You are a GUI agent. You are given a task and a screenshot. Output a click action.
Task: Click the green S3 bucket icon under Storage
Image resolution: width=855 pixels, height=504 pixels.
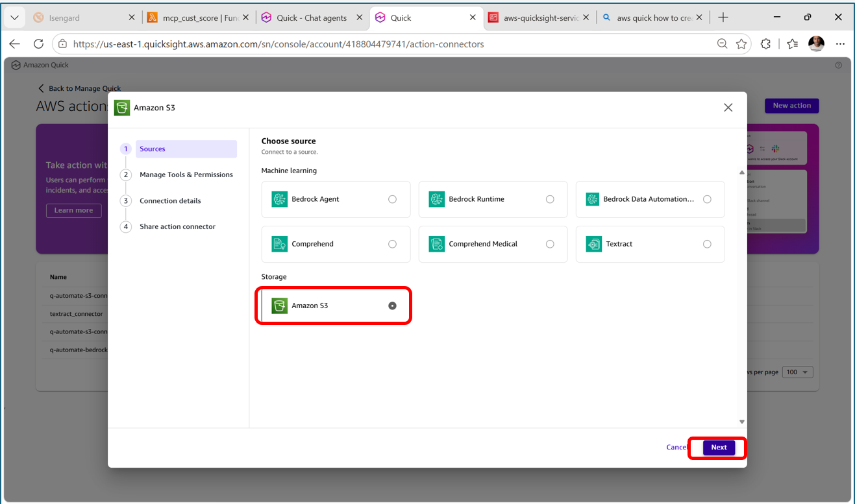(x=280, y=306)
